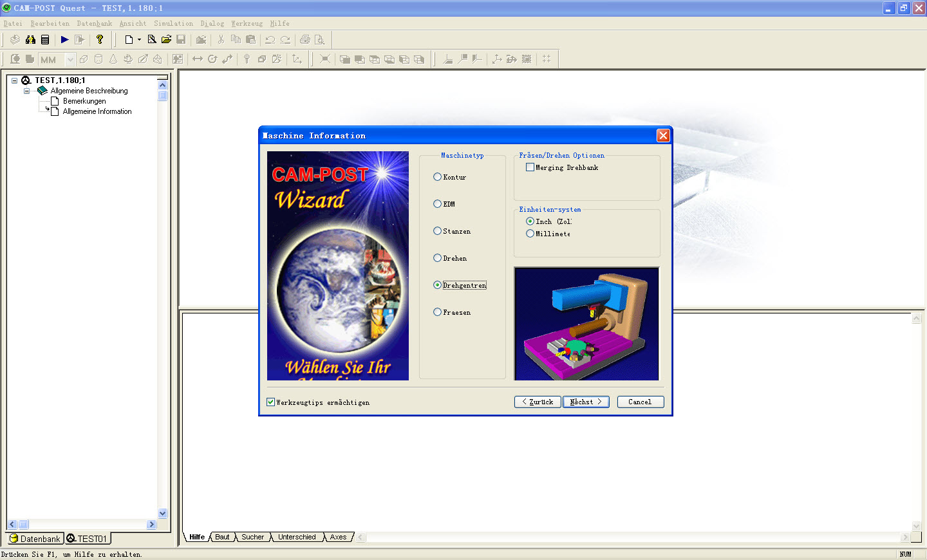
Task: Click the redo arrow icon
Action: tap(285, 39)
